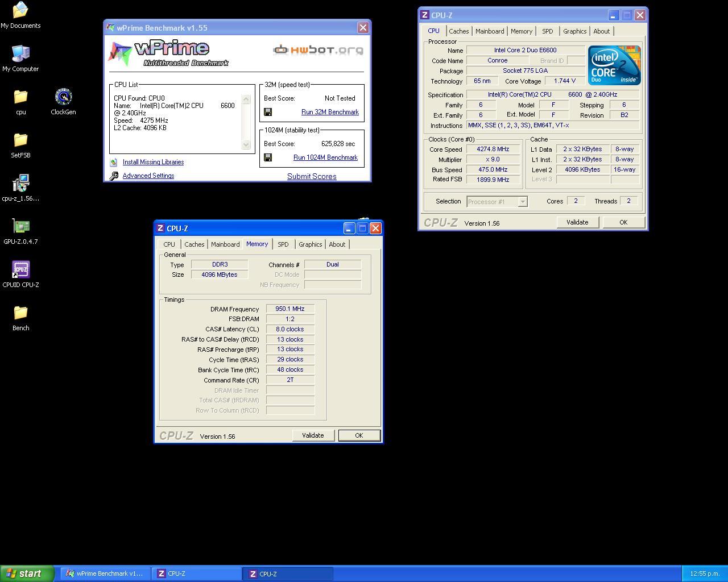This screenshot has height=582, width=728.
Task: Minimize the CPU-Z Memory window
Action: (349, 228)
